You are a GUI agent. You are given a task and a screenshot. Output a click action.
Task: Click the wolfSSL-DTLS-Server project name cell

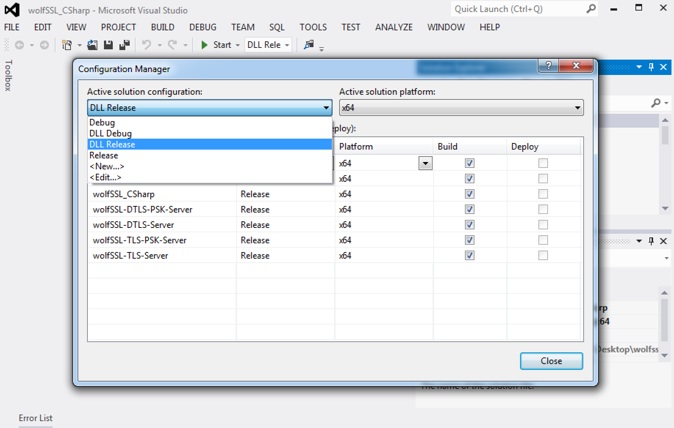coord(162,225)
